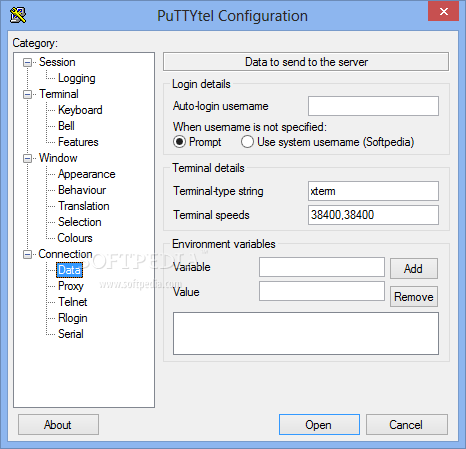Image resolution: width=466 pixels, height=449 pixels.
Task: Open the Proxy category
Action: pyautogui.click(x=71, y=286)
